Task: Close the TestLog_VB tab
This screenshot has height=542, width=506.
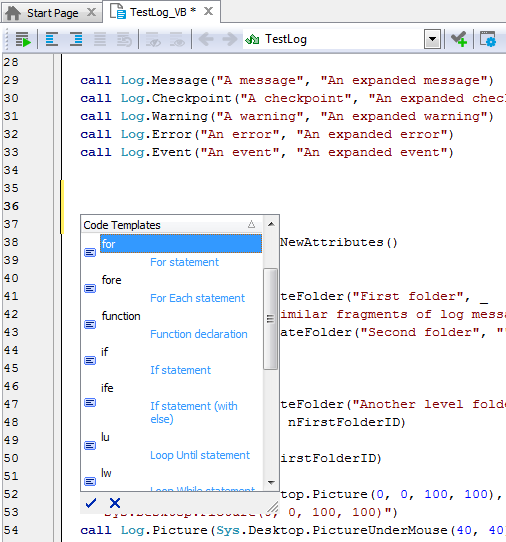Action: click(208, 11)
